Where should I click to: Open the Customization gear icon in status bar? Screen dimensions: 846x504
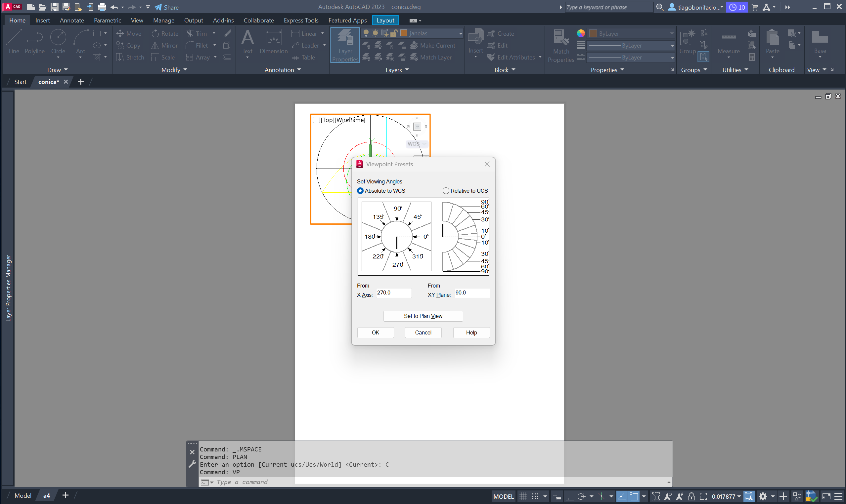click(x=763, y=496)
